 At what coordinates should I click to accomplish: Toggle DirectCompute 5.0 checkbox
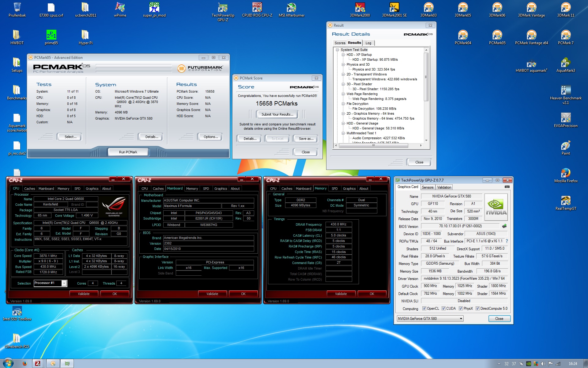click(477, 309)
